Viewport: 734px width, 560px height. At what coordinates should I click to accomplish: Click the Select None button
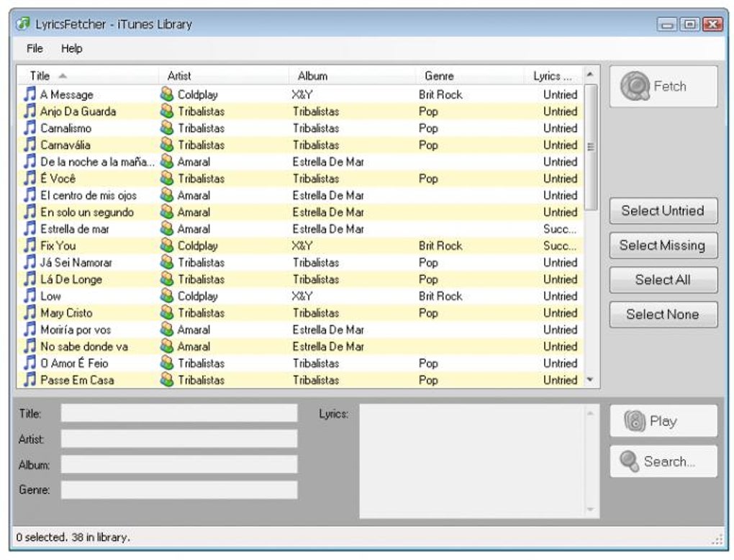663,314
